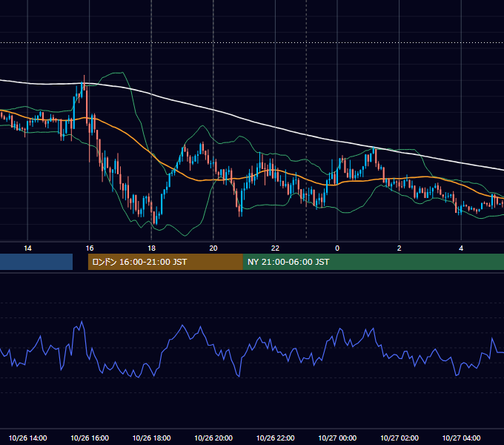
Task: Click the 10/27 00:00 date label
Action: (337, 438)
